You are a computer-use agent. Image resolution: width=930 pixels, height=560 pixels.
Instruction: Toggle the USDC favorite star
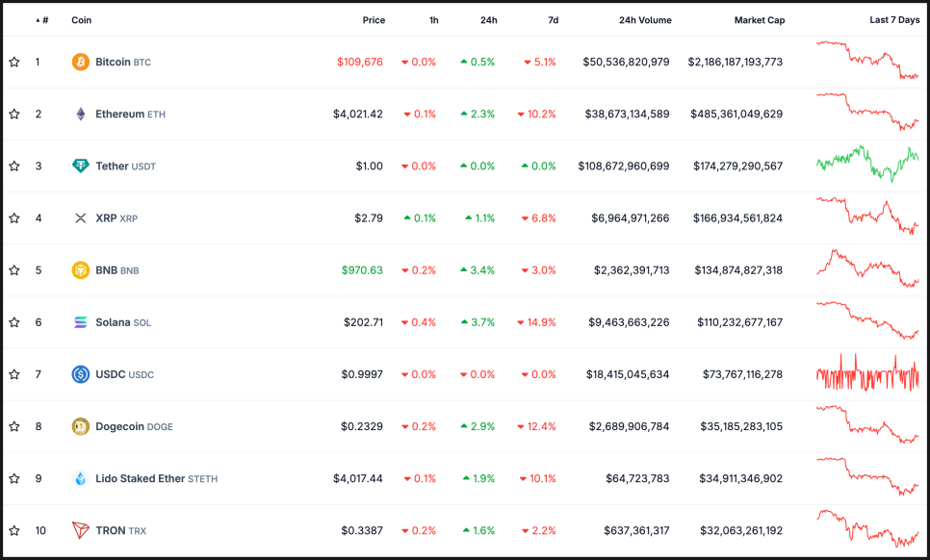(x=14, y=374)
